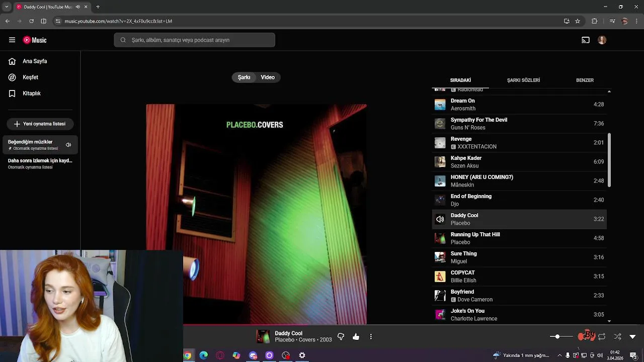Create a new playlist with Yeni oynatma listesi
Screen dimensions: 644x362
[x=40, y=124]
